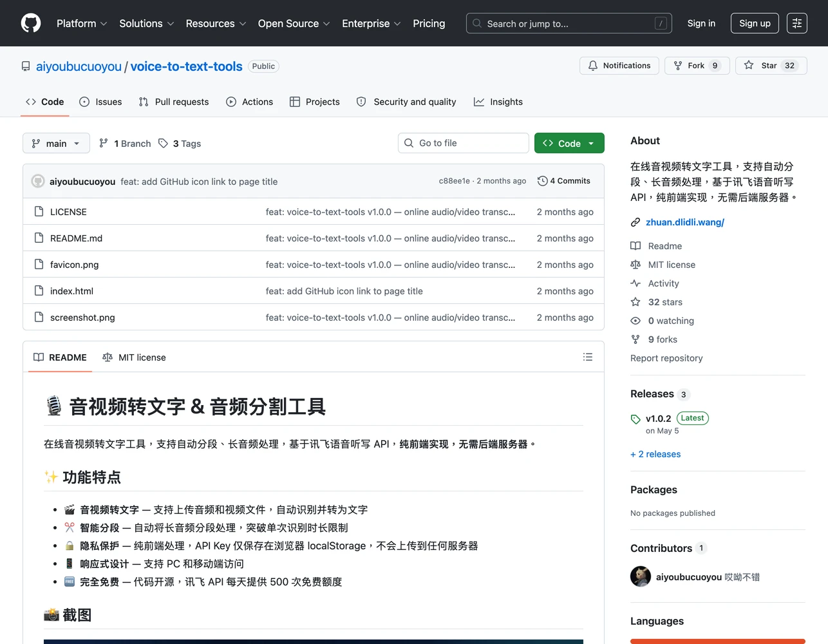This screenshot has width=828, height=644.
Task: Open the index.html file
Action: click(71, 291)
